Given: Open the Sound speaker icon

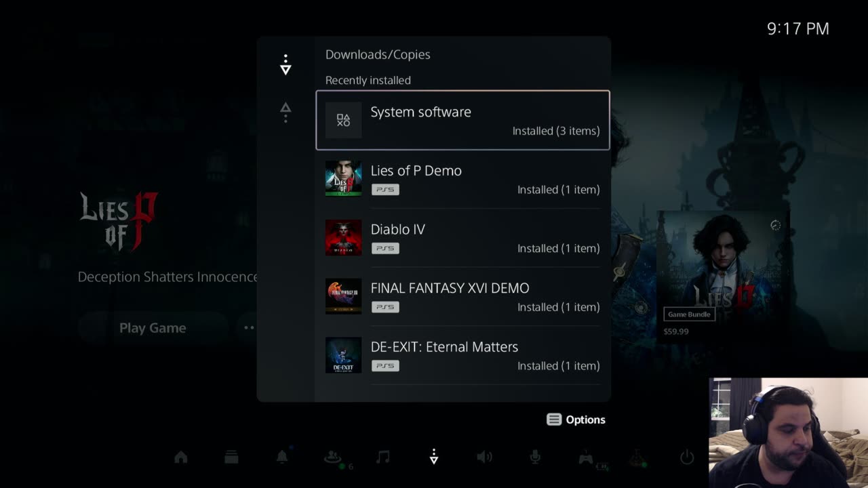Looking at the screenshot, I should [x=484, y=457].
